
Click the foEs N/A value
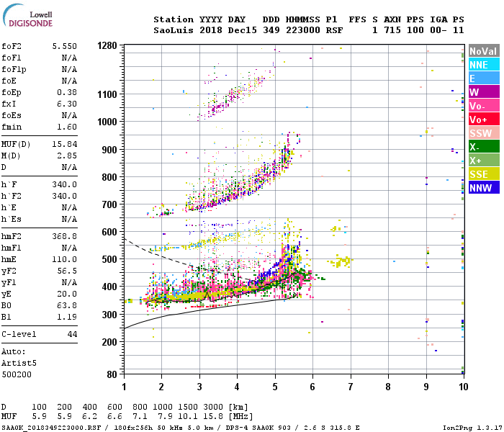tap(69, 115)
